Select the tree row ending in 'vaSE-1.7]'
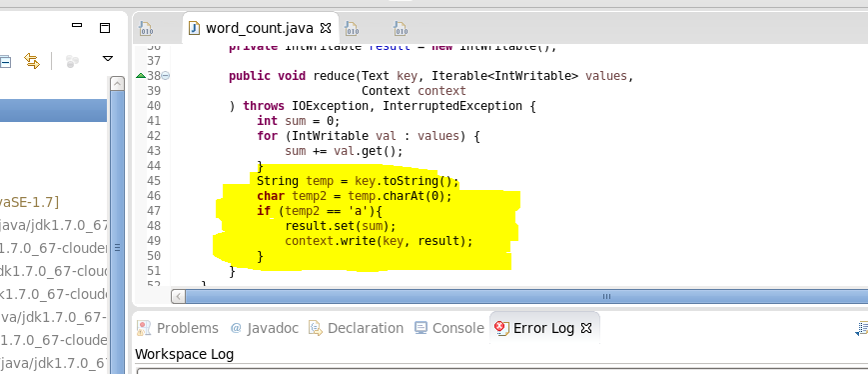868x374 pixels. (x=29, y=203)
